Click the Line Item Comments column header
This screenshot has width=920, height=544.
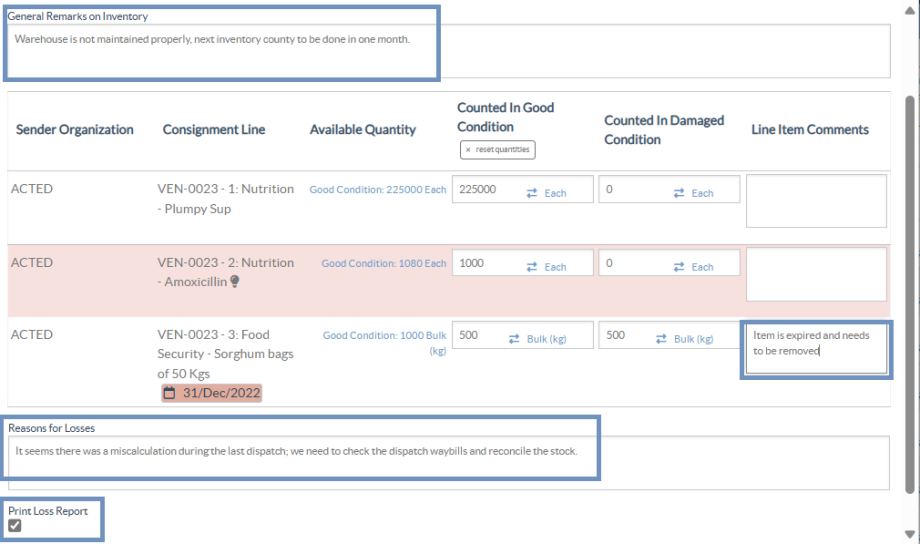(x=810, y=130)
